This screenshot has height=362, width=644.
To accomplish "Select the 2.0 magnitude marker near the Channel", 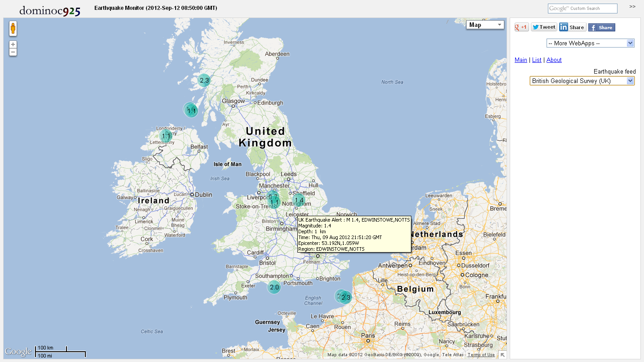I will [x=274, y=287].
